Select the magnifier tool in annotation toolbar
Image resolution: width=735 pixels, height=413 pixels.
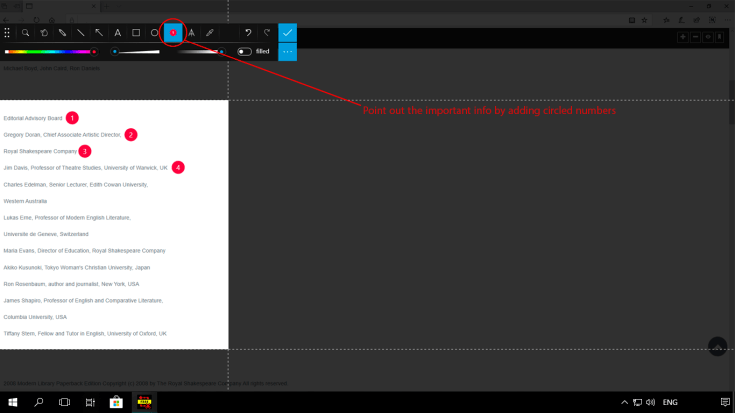[25, 33]
